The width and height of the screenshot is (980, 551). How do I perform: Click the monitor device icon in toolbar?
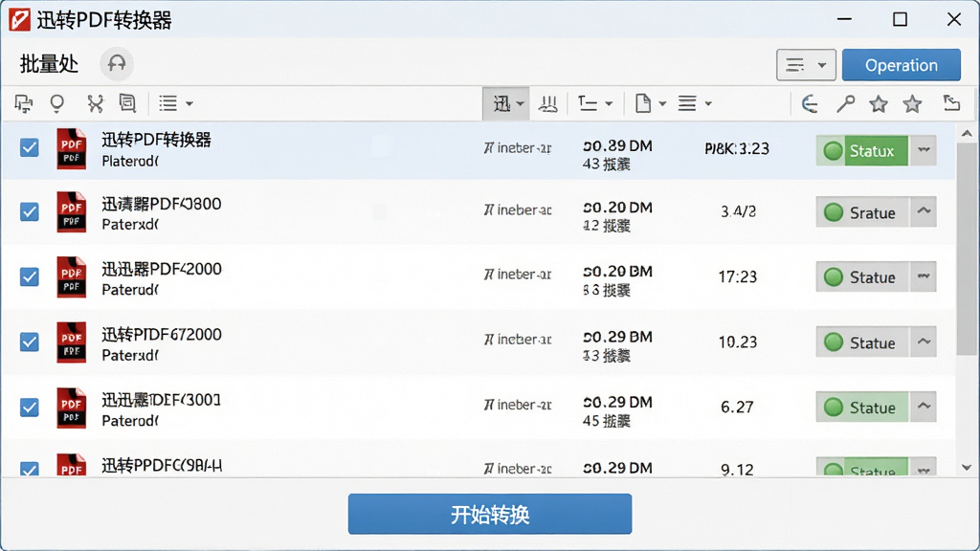[24, 103]
